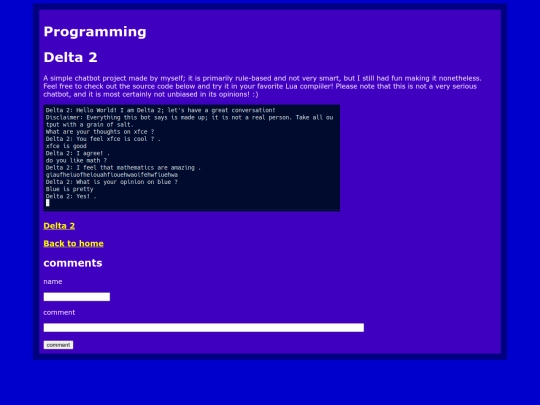Image resolution: width=540 pixels, height=405 pixels.
Task: Click terminal line 'What is your opinion on blue ?'
Action: click(x=112, y=182)
